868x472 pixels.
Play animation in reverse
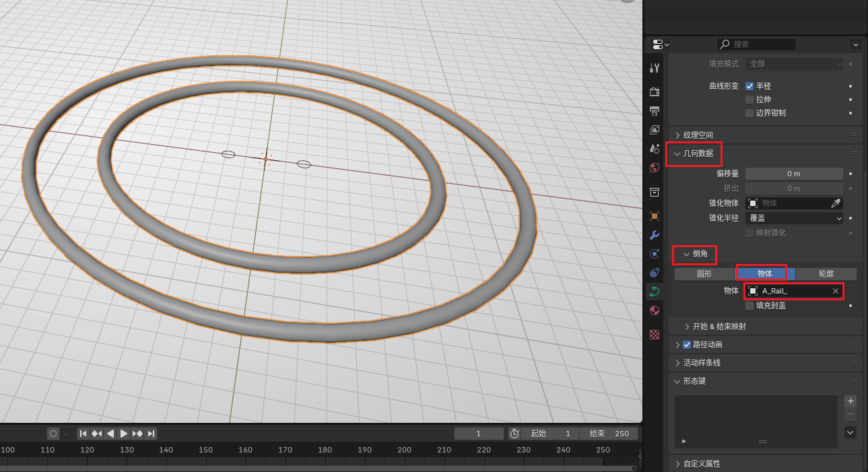coord(110,434)
